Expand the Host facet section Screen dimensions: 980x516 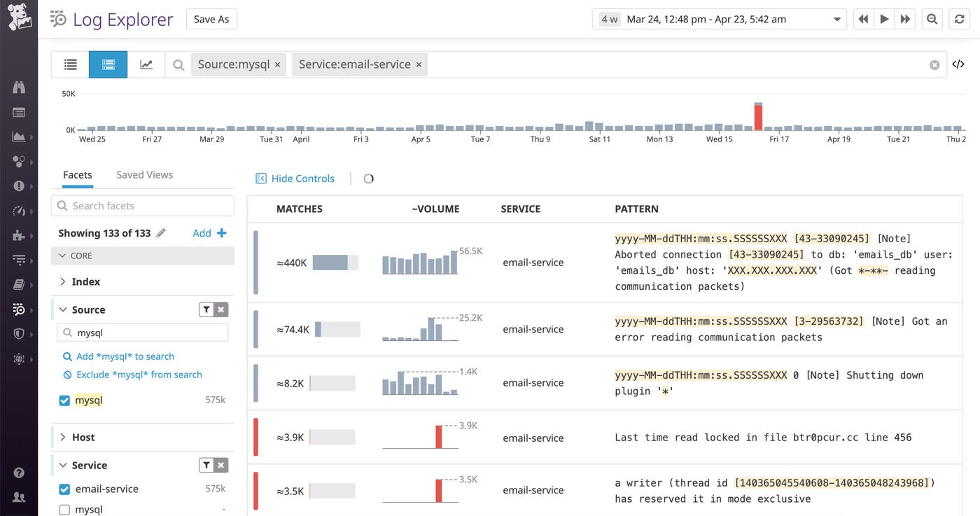pyautogui.click(x=62, y=436)
